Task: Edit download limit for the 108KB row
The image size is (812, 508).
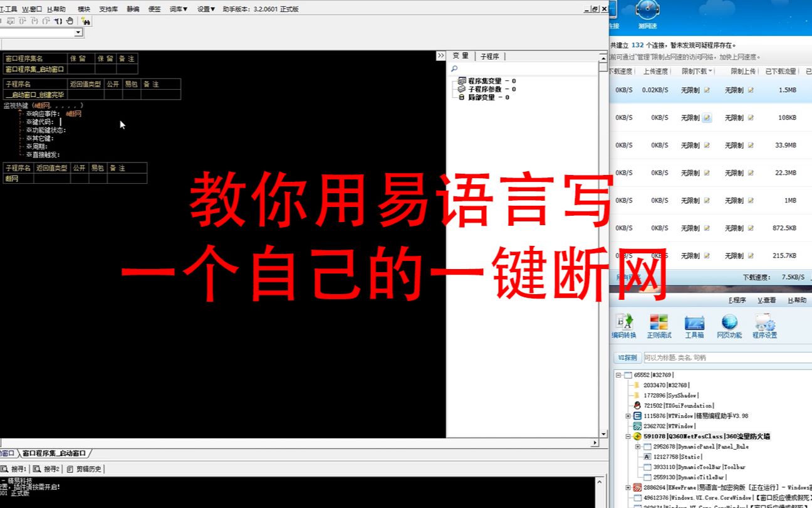Action: pos(707,118)
